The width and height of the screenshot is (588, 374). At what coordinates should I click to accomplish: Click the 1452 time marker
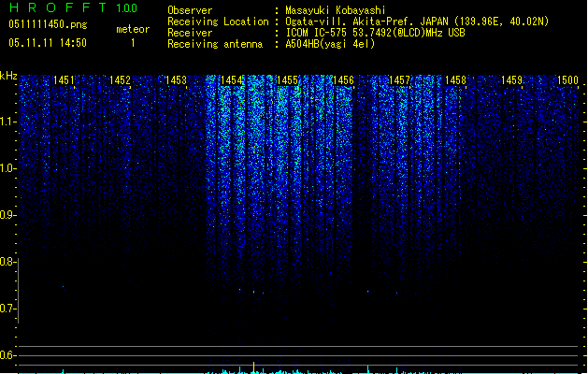coord(120,80)
